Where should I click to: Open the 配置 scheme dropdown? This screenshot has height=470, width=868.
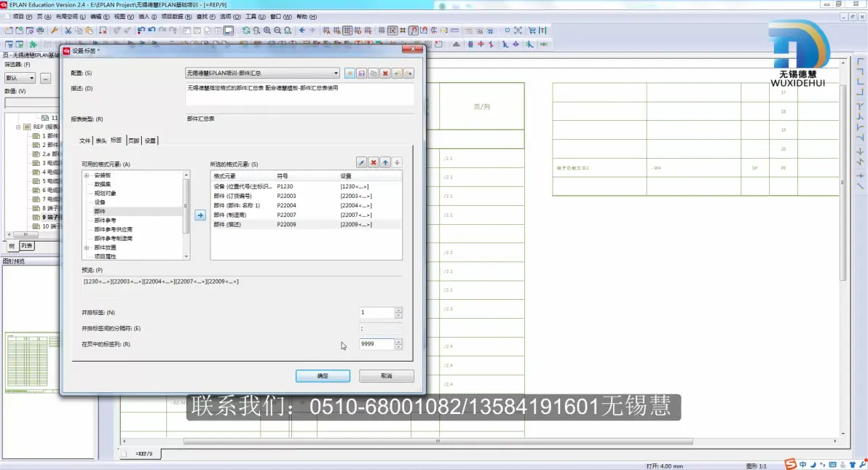tap(336, 73)
